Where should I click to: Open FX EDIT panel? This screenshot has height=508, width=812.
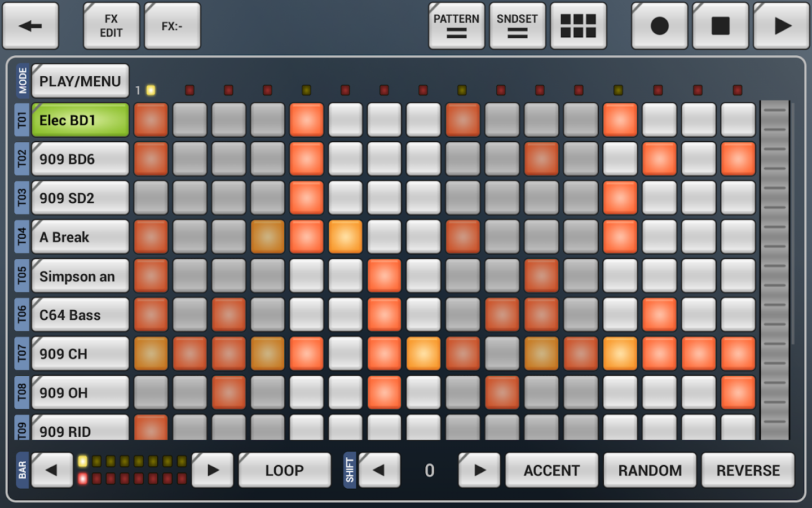111,25
